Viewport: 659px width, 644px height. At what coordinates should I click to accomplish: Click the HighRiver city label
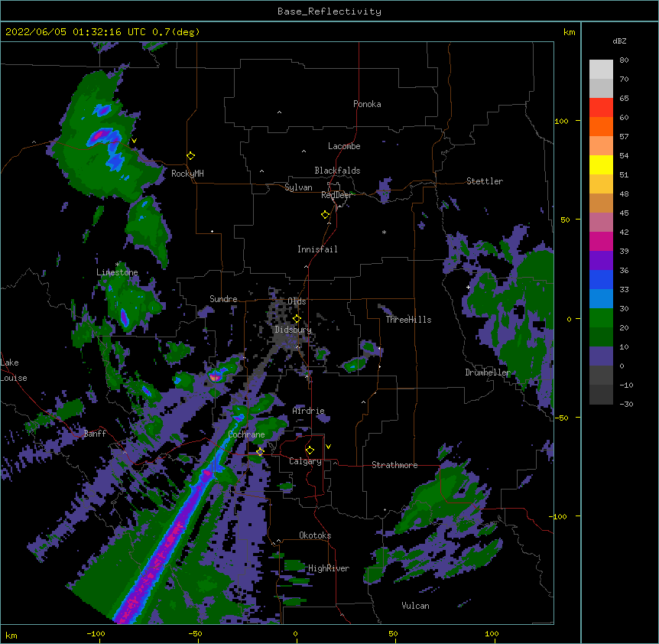(329, 568)
